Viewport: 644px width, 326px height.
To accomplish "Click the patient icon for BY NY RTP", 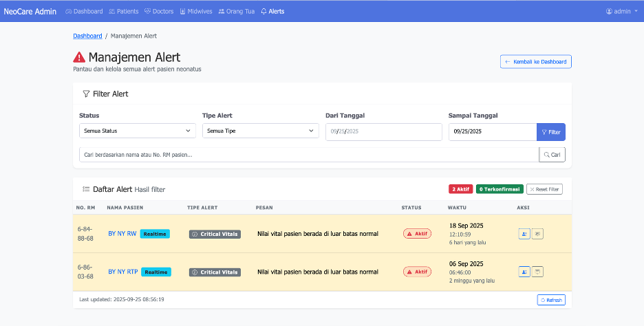I will tap(524, 272).
